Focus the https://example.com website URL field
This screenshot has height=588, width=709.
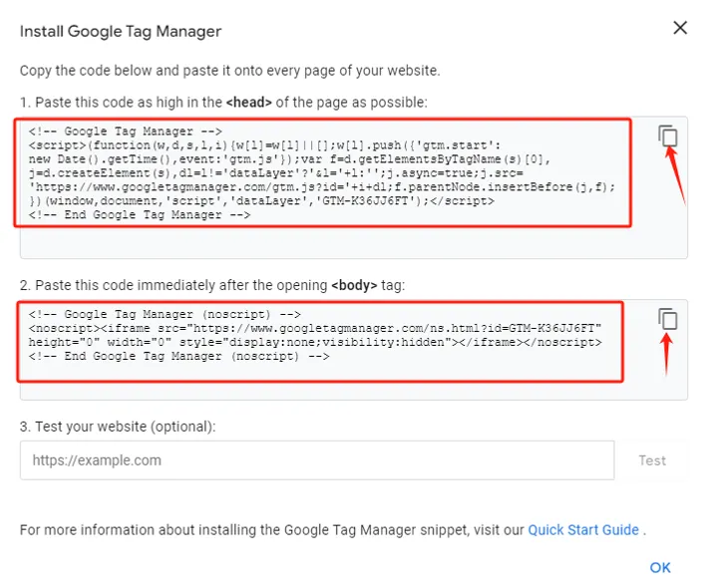pyautogui.click(x=317, y=460)
